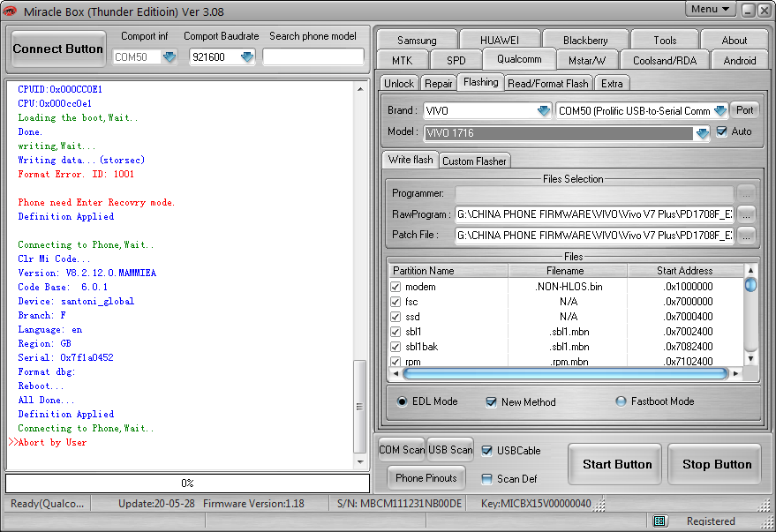Switch to the Custom Flasher tab
Viewport: 776px width, 532px height.
point(474,161)
